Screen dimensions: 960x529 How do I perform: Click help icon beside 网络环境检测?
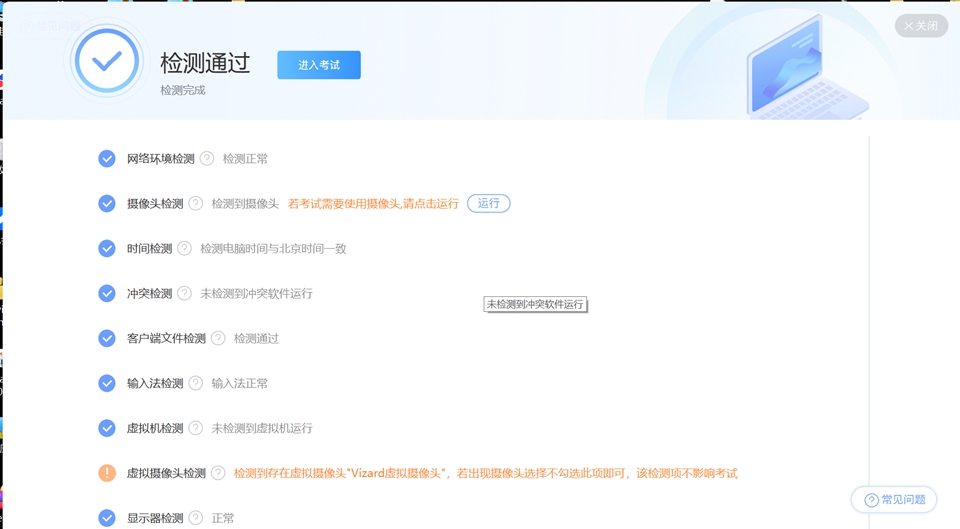(x=207, y=158)
